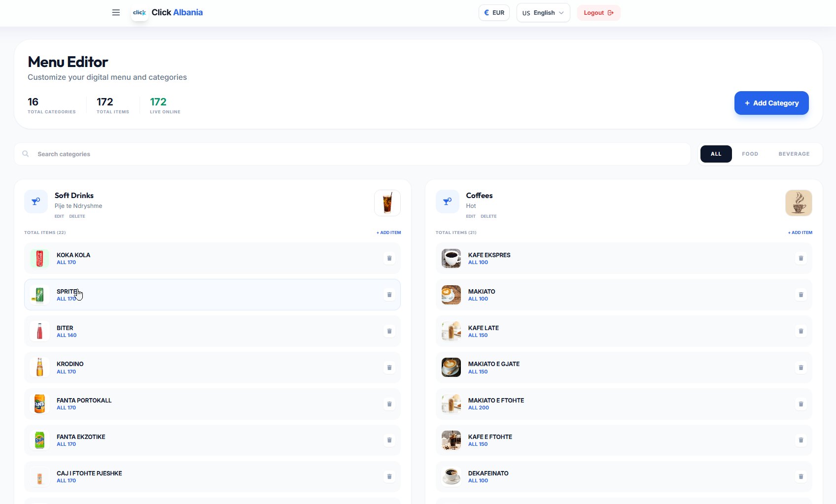Click the Logout button
Viewport: 836px width, 504px height.
pos(599,13)
